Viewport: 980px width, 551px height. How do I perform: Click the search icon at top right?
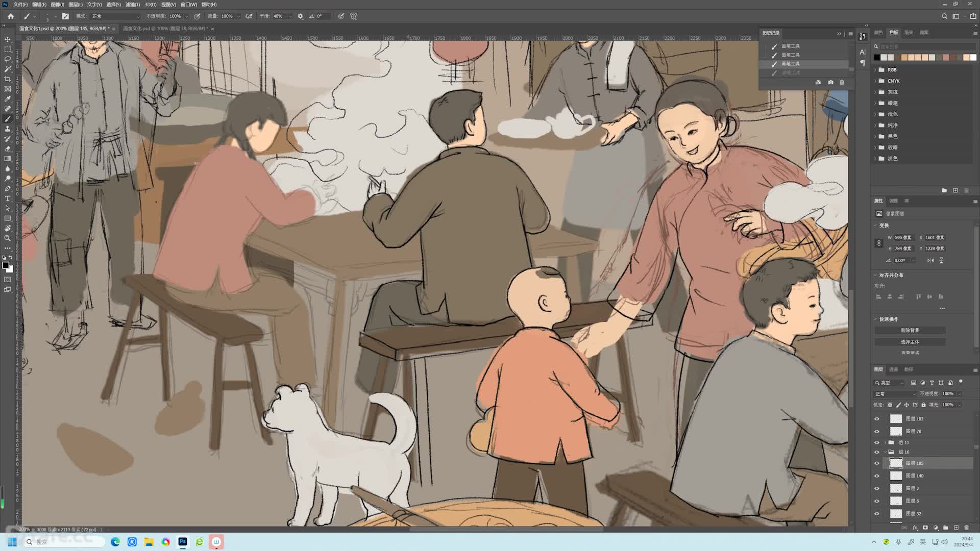point(944,16)
